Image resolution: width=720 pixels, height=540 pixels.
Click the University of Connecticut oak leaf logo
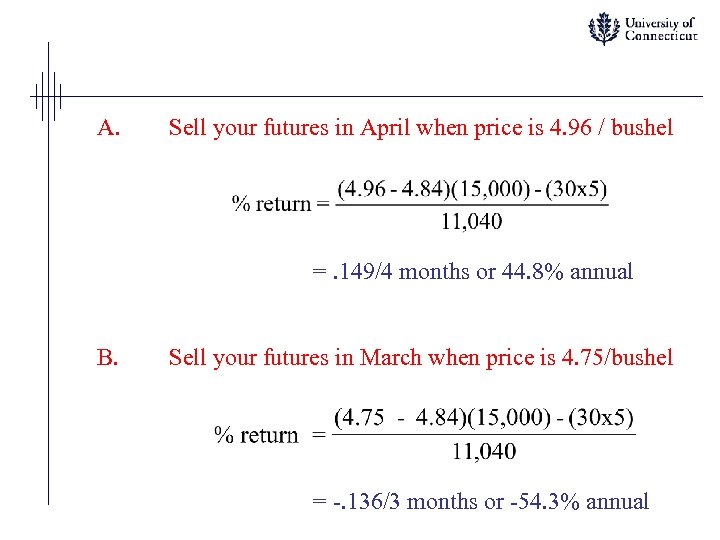603,28
